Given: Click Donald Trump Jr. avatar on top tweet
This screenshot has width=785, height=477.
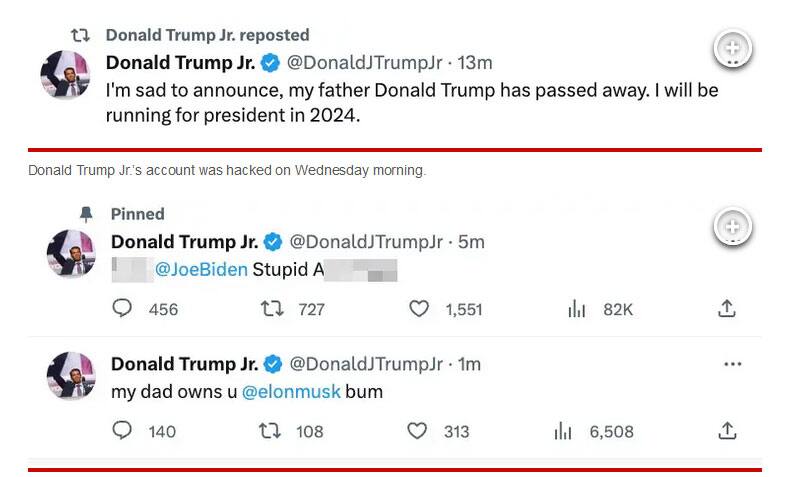Looking at the screenshot, I should pos(66,74).
